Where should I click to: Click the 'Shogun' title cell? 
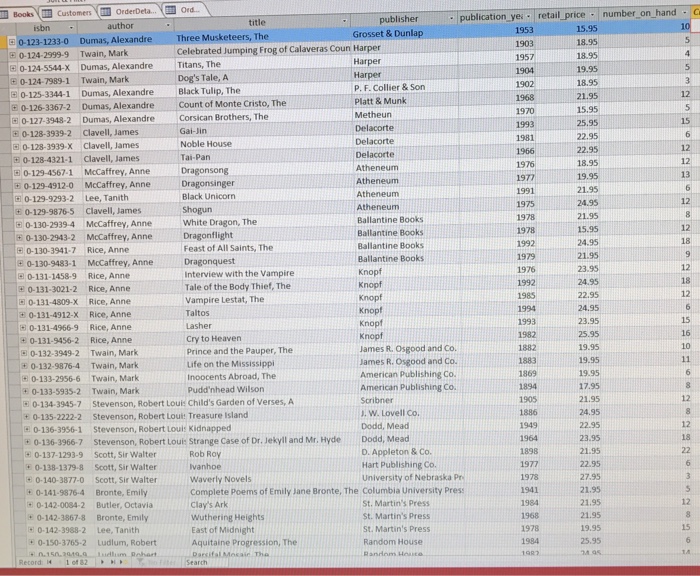click(268, 209)
